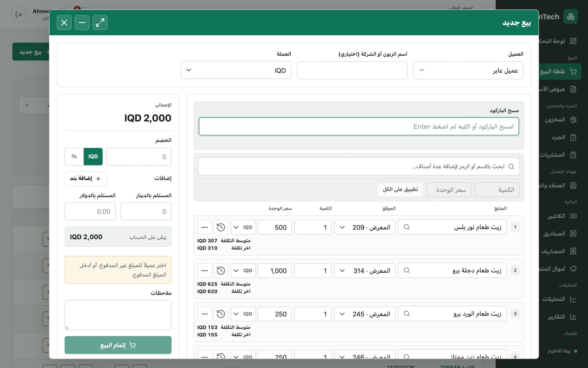The height and width of the screenshot is (368, 588).
Task: Open لوحة التحكم dashboard in the sidebar
Action: coord(557,41)
